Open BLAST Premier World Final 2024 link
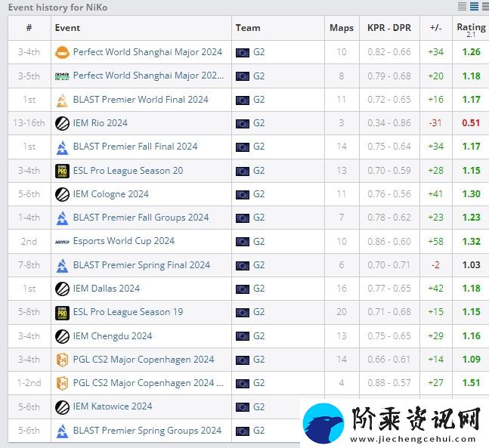The width and height of the screenshot is (489, 448). [141, 100]
